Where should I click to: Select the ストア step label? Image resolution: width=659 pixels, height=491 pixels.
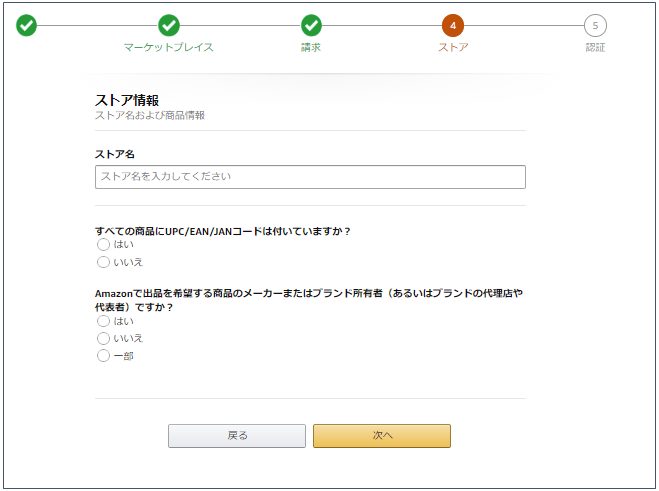(453, 47)
